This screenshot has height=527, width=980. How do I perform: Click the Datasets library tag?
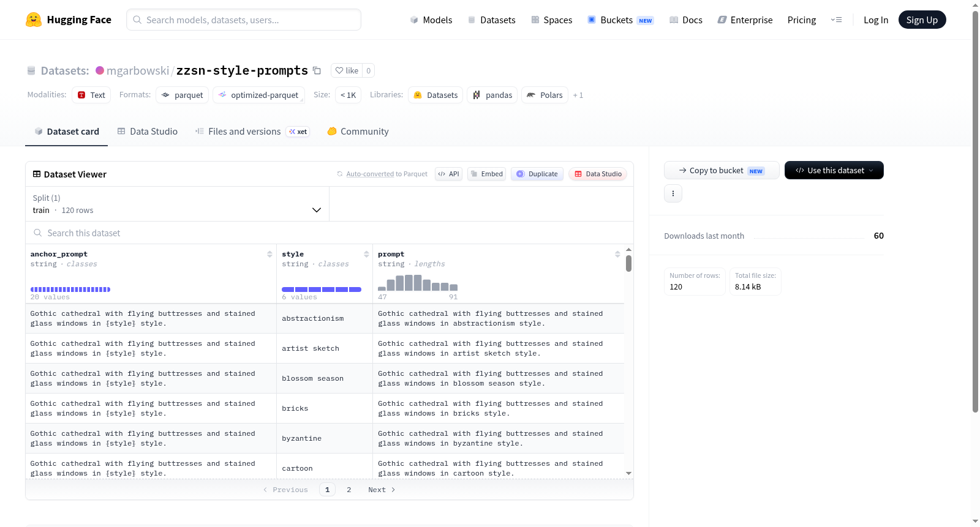point(436,95)
